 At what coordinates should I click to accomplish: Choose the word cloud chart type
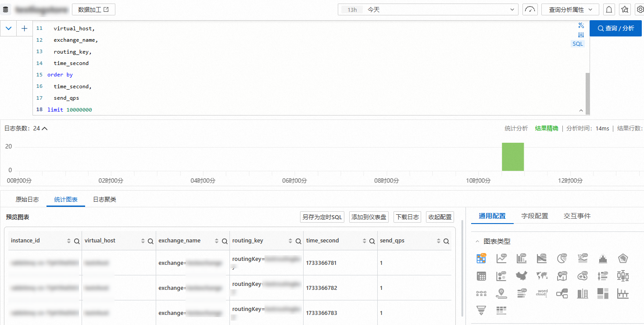click(542, 293)
